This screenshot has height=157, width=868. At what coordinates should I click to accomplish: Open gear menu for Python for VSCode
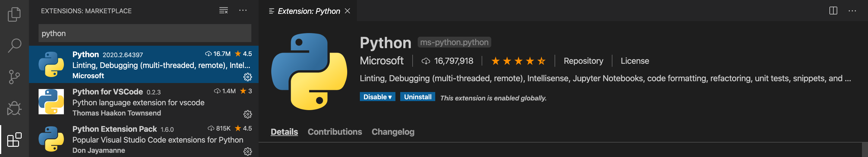pyautogui.click(x=247, y=114)
